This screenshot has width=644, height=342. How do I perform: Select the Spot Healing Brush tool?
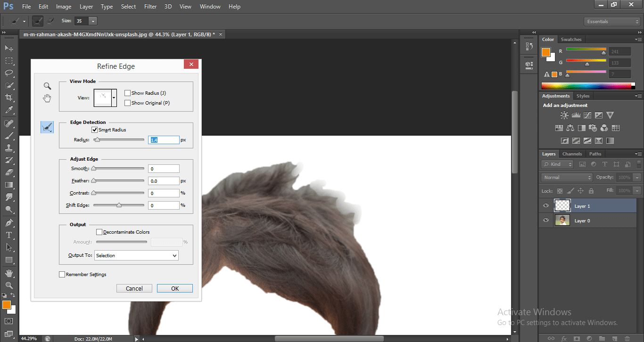pyautogui.click(x=9, y=123)
